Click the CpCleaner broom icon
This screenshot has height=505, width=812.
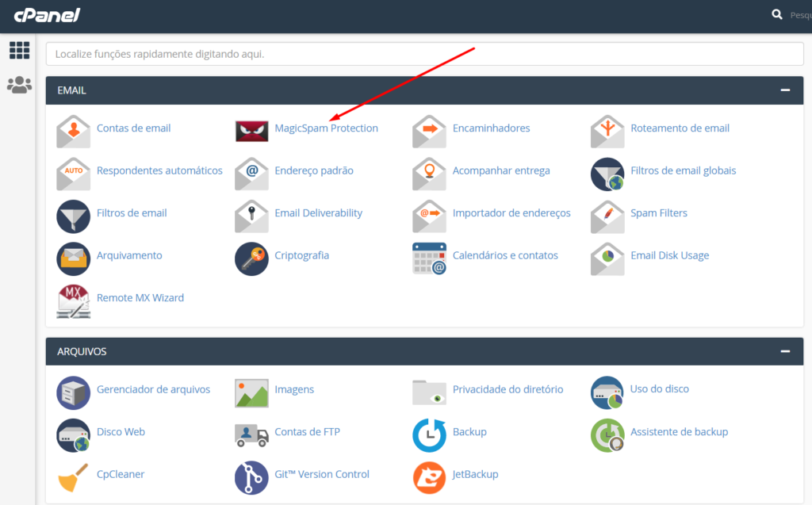click(73, 477)
